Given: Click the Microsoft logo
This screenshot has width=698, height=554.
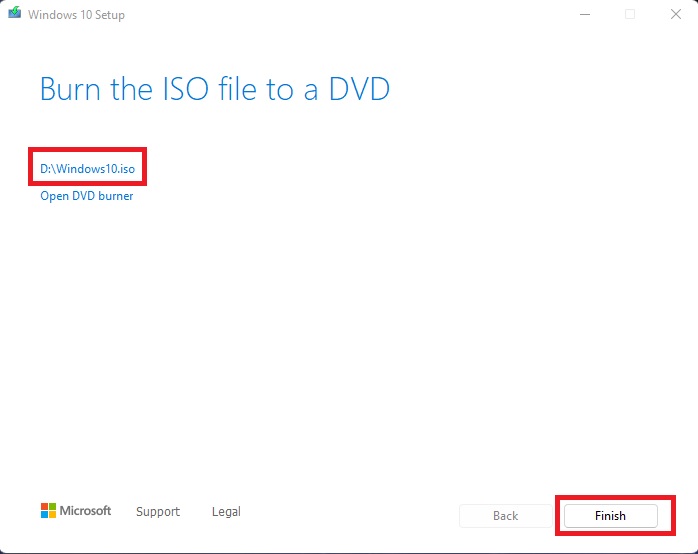Looking at the screenshot, I should [76, 510].
